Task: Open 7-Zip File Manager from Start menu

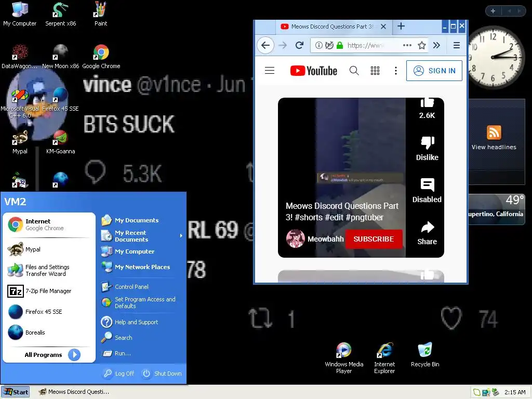Action: click(49, 291)
